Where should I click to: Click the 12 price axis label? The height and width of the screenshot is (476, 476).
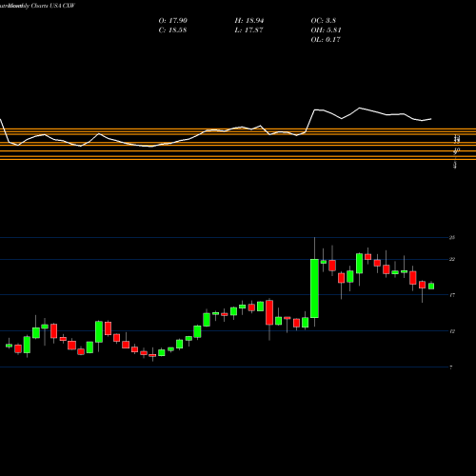[452, 331]
